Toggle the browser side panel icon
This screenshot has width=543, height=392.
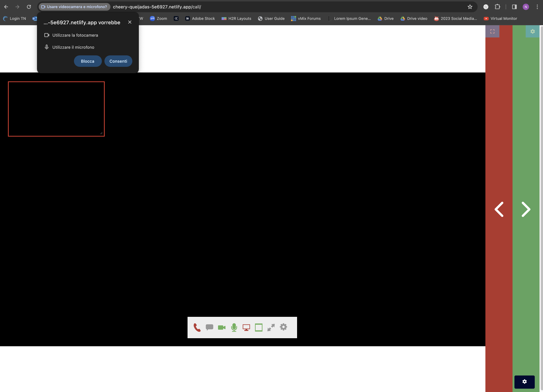click(x=514, y=7)
